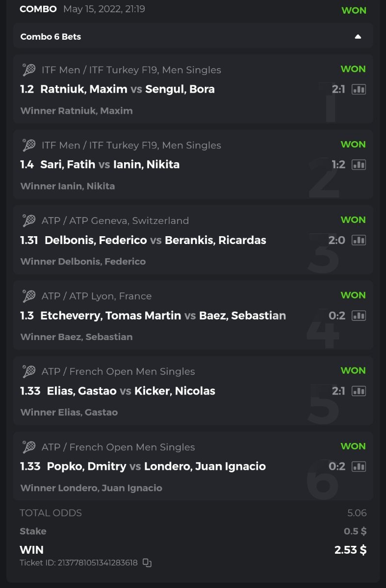Image resolution: width=386 pixels, height=588 pixels.
Task: Collapse the Combo 6 Bets list
Action: 358,37
